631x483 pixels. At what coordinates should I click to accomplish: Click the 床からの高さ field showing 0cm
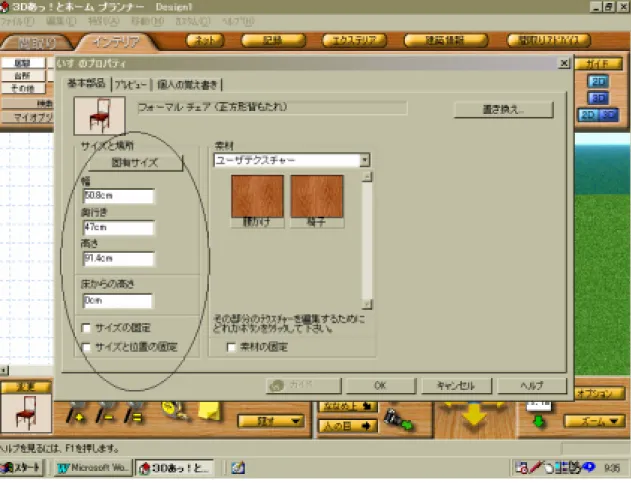(x=118, y=301)
